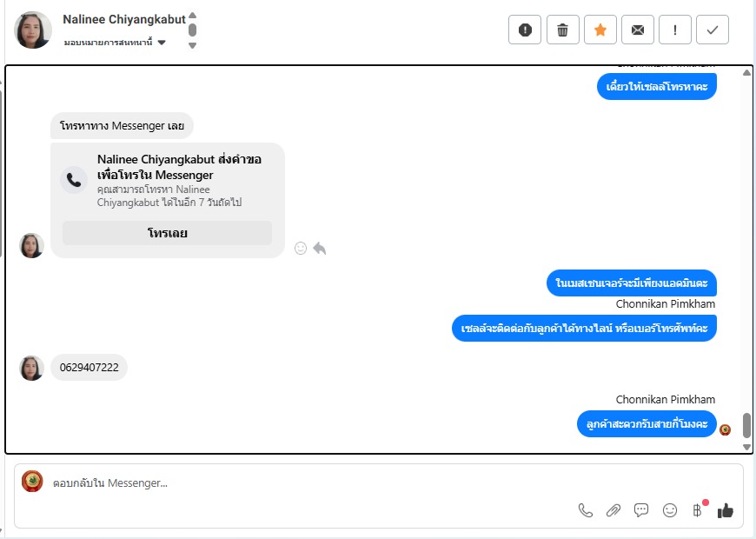Flag conversation as priority with exclamation button
The image size is (756, 539).
(x=675, y=30)
